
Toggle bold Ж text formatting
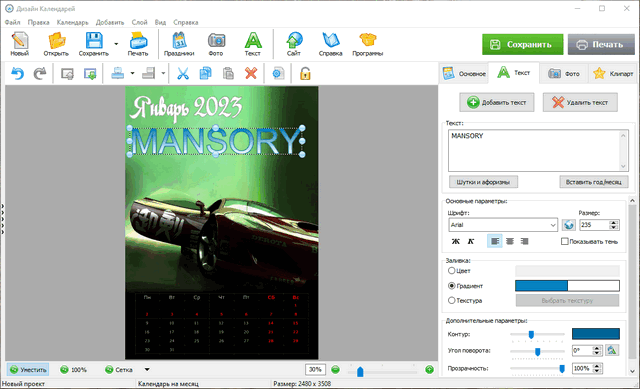coord(456,241)
